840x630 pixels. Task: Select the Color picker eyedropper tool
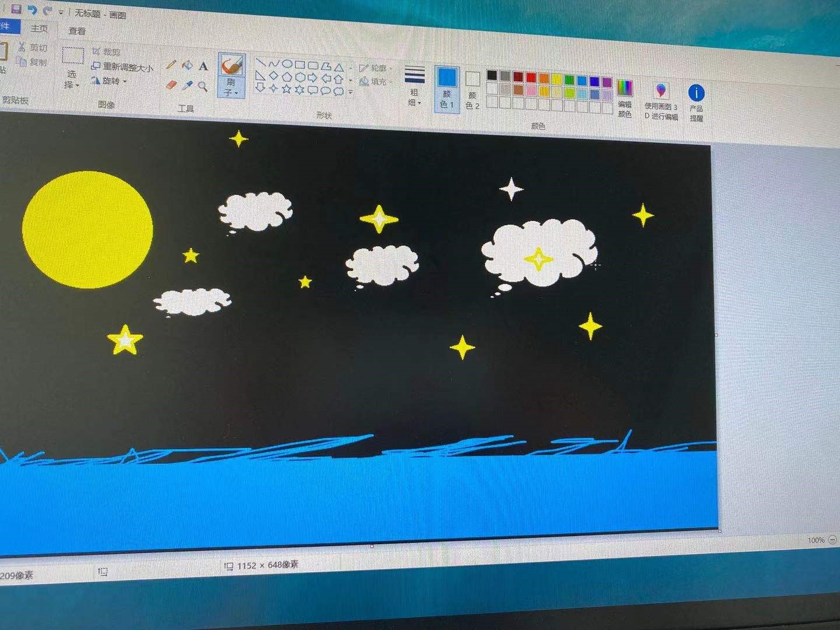pyautogui.click(x=187, y=86)
